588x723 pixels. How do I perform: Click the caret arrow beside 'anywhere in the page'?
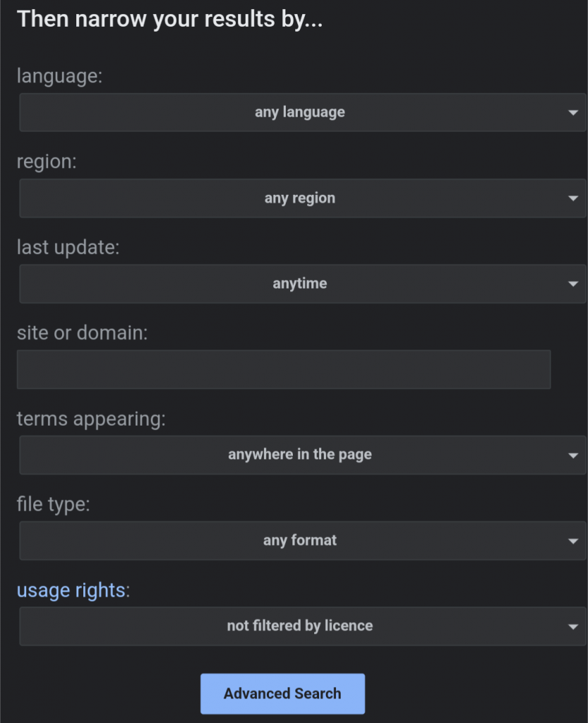(572, 455)
